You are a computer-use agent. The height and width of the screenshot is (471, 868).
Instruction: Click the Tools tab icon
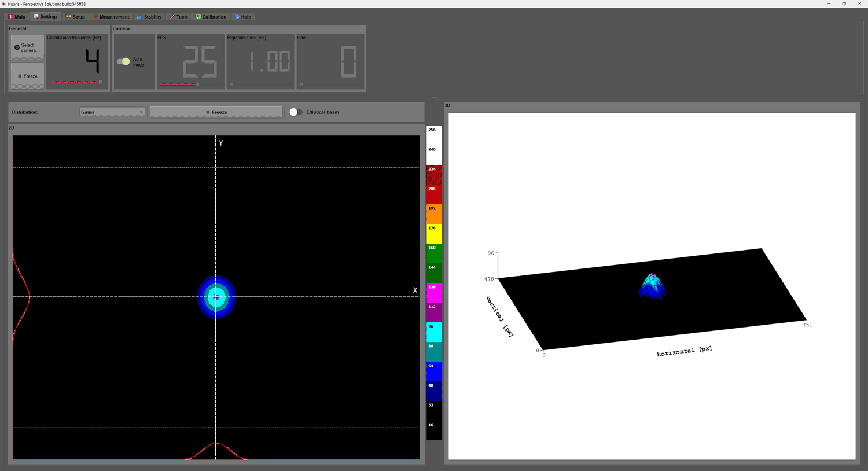click(172, 17)
